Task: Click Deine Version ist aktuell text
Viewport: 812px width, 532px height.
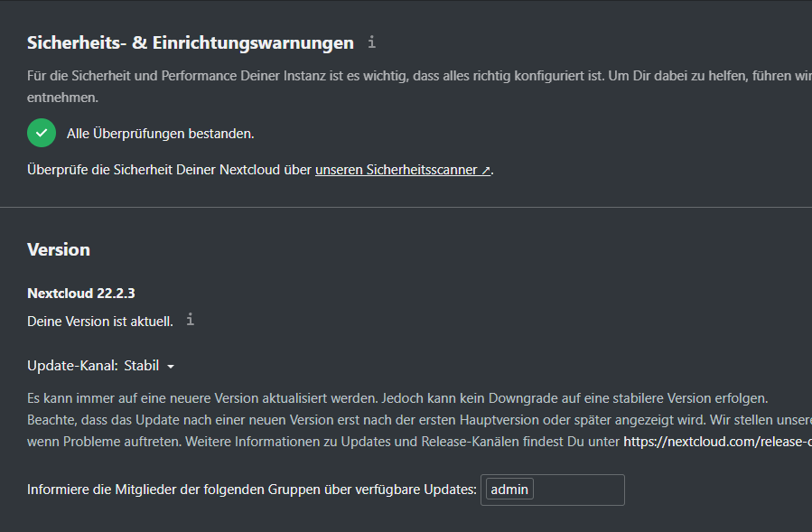Action: click(x=100, y=322)
